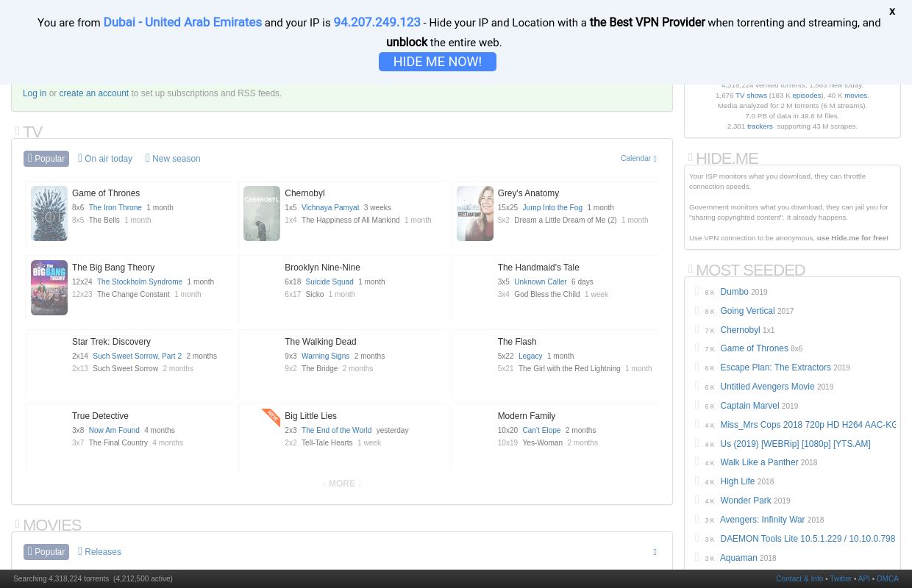
Task: Open Chernobyl 1x1 in Most Seeded
Action: [740, 330]
